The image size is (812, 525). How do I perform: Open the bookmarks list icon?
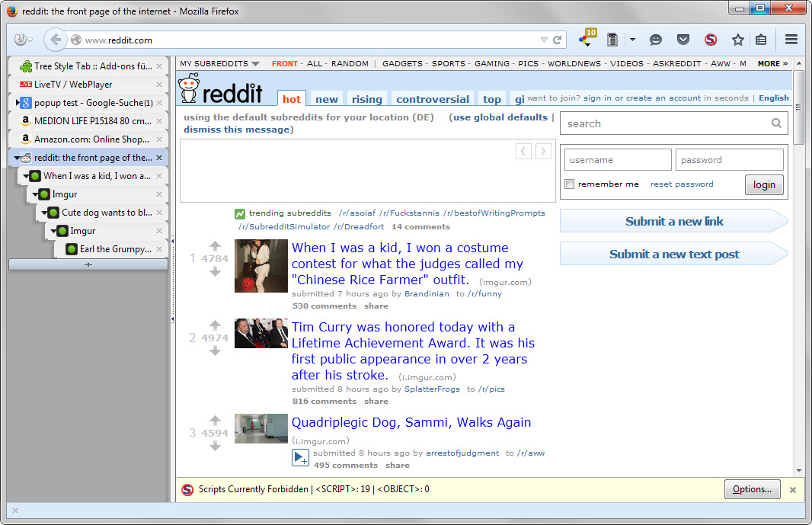tap(761, 40)
